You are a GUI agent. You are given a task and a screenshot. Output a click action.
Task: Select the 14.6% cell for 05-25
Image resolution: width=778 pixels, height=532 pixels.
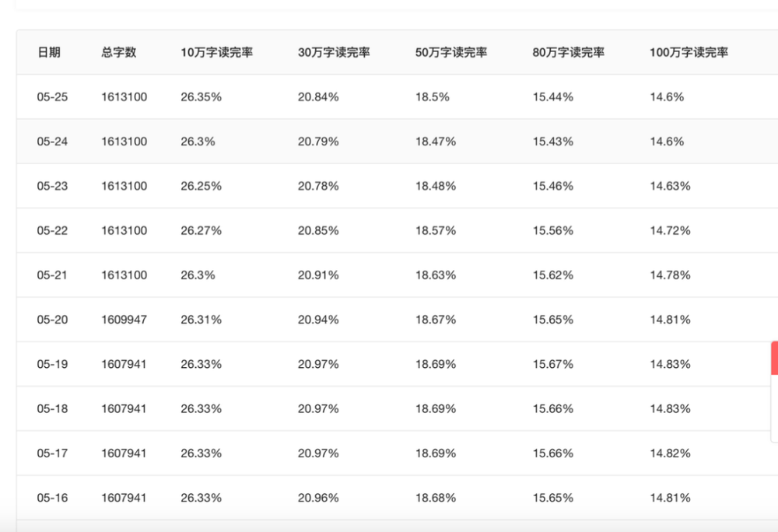(666, 96)
